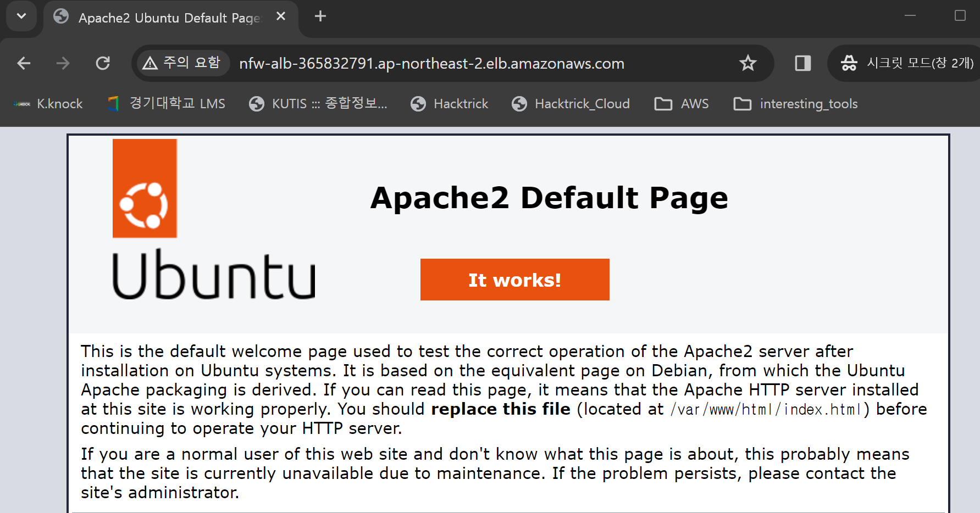The height and width of the screenshot is (513, 980).
Task: Click the Apache2 Default Page heading
Action: (x=549, y=198)
